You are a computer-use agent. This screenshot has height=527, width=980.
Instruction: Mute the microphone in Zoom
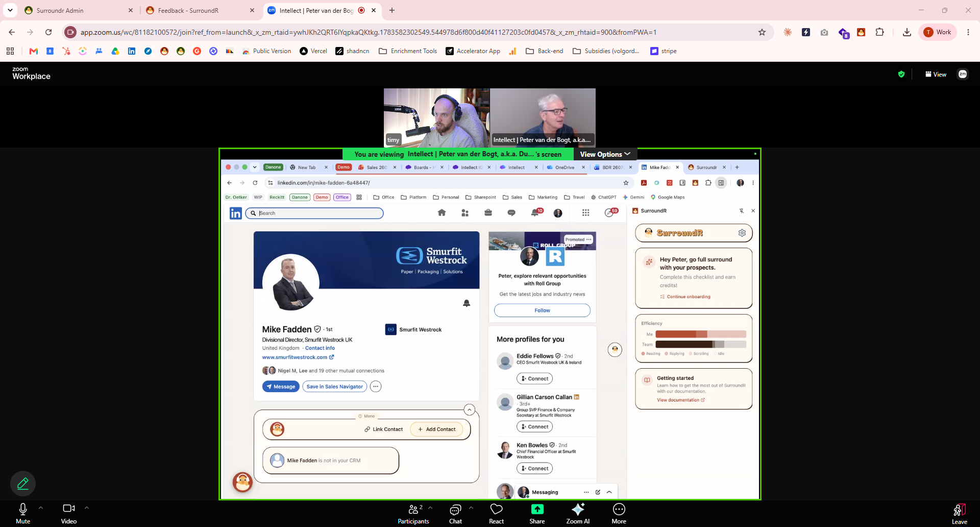[x=23, y=513]
